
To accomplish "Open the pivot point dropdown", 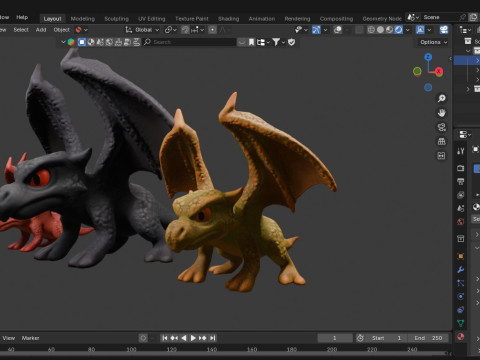I will (171, 30).
